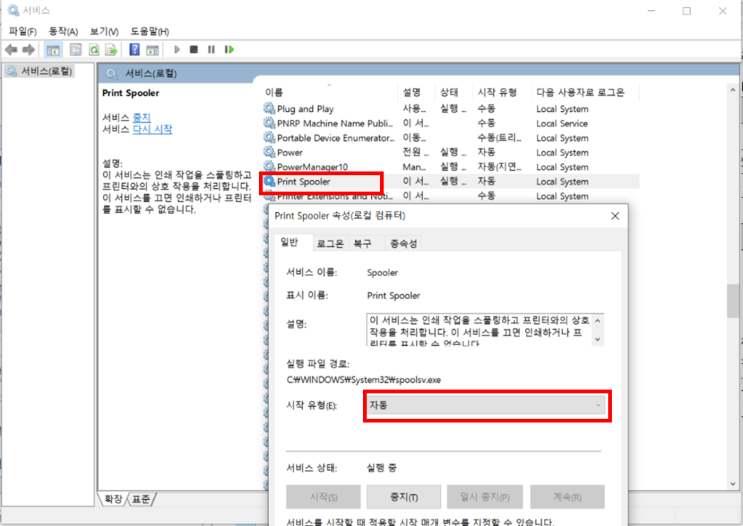Click the 자동(지연.. startup type cell
Viewport: 743px width, 526px height.
[x=499, y=167]
